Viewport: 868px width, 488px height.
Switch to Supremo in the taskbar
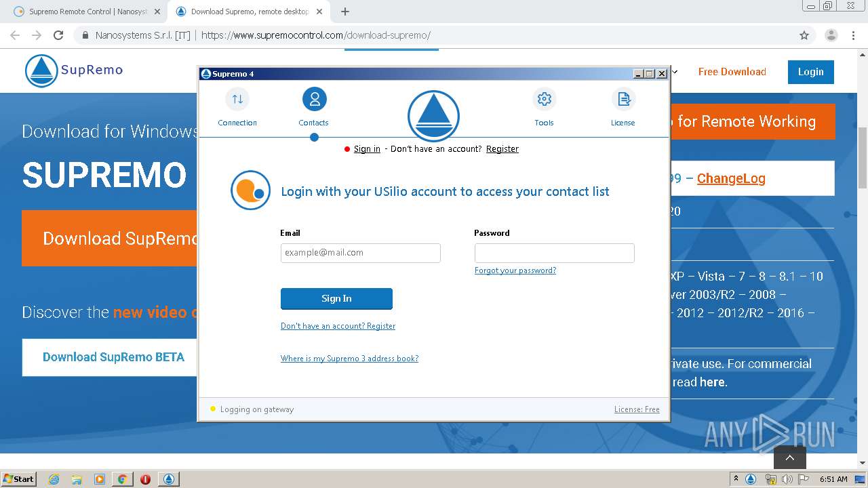pos(169,479)
